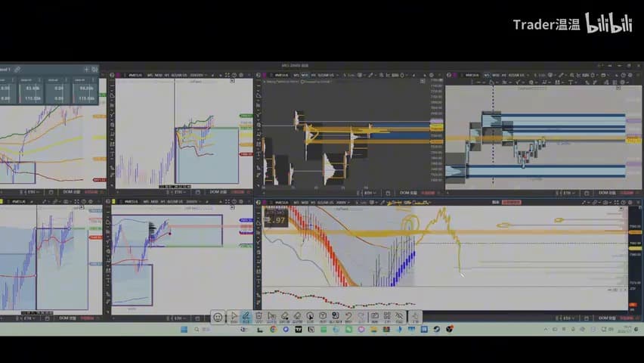Select the T text tool in top right chart
This screenshot has width=644, height=363.
point(571,82)
